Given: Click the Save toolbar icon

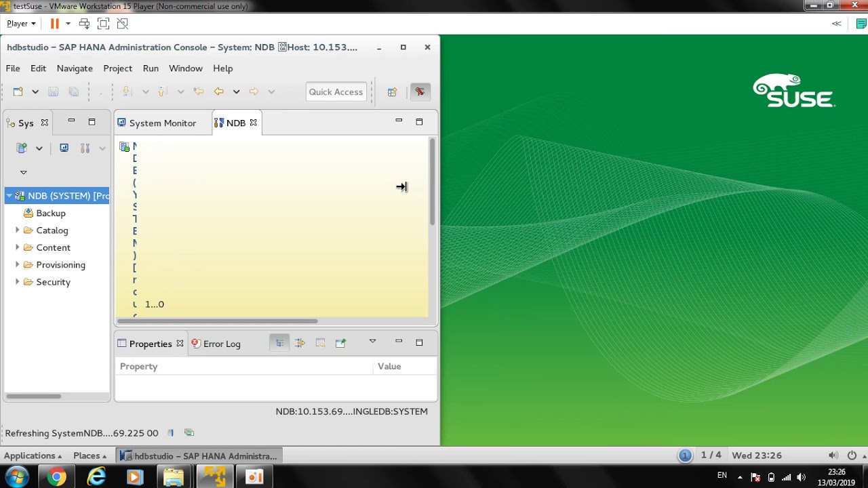Looking at the screenshot, I should coord(53,91).
